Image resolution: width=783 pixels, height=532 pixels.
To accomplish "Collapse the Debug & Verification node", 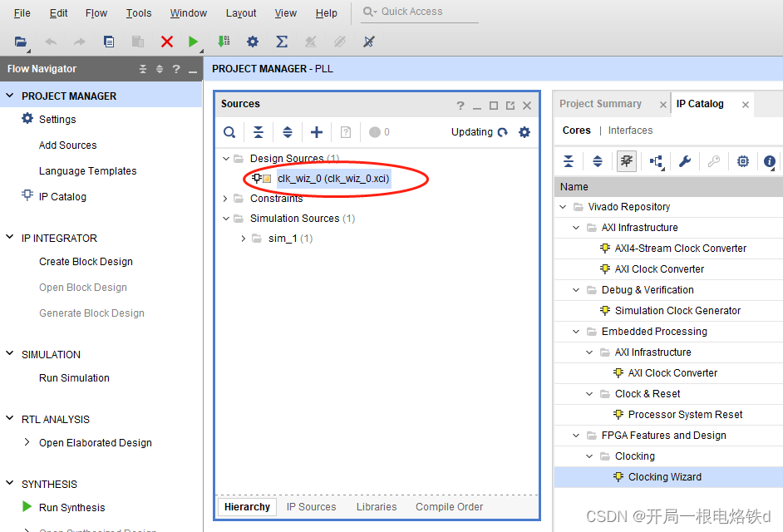I will coord(576,290).
